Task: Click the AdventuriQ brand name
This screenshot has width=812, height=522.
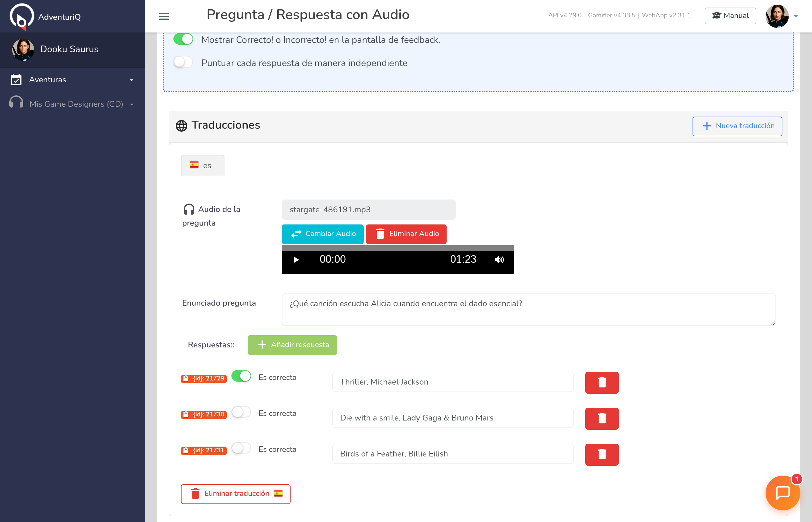Action: point(59,17)
